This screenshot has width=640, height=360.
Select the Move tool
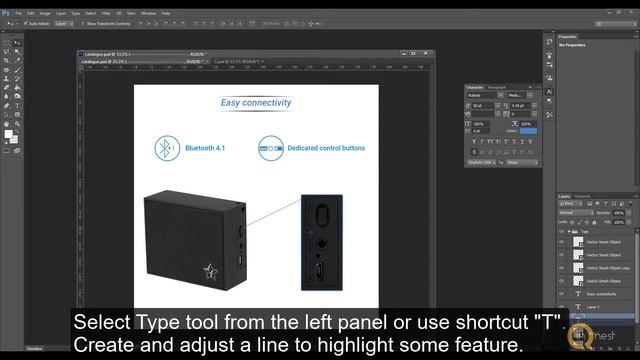(x=17, y=43)
